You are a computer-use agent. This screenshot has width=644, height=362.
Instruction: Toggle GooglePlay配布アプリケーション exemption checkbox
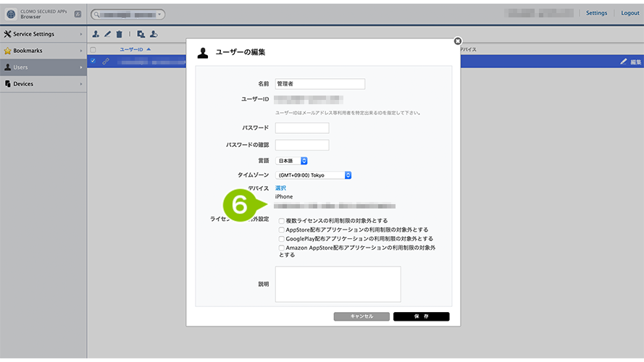pos(282,238)
